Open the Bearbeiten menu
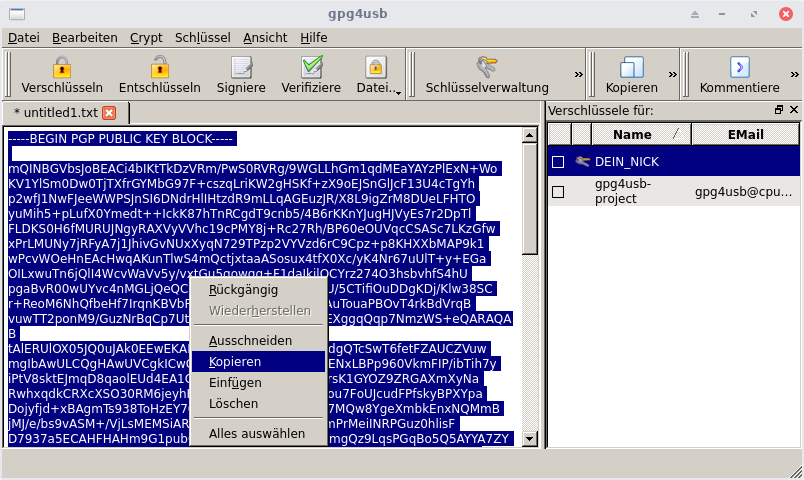This screenshot has height=480, width=804. 85,38
